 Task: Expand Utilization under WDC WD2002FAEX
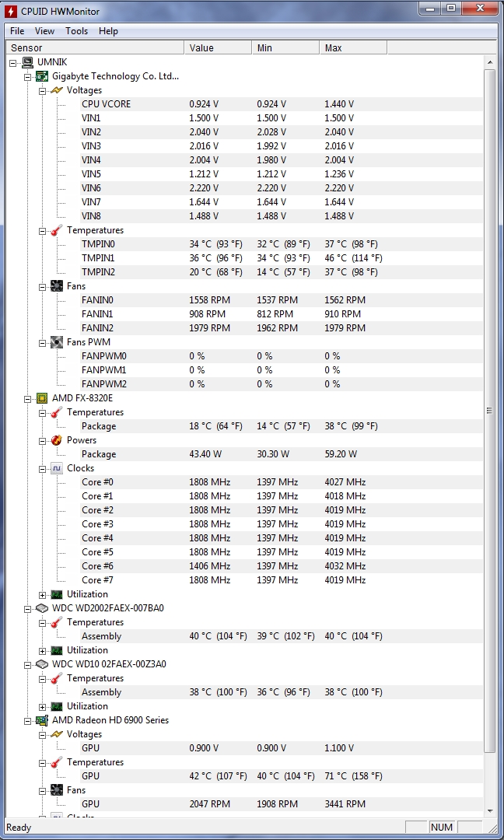tap(42, 650)
